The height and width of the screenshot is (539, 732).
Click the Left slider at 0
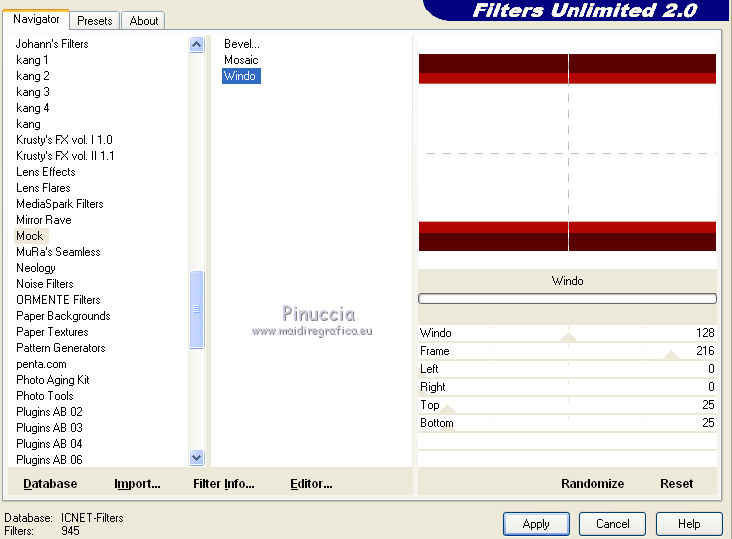567,369
